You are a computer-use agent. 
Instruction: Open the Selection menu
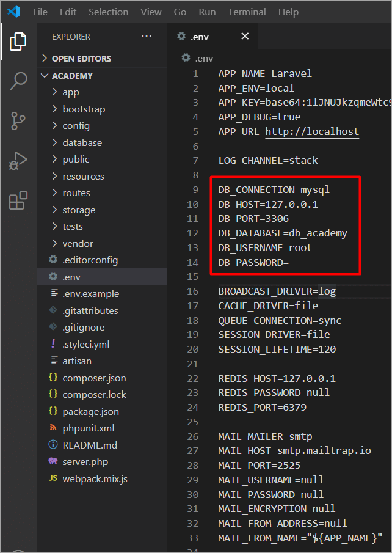pos(108,12)
